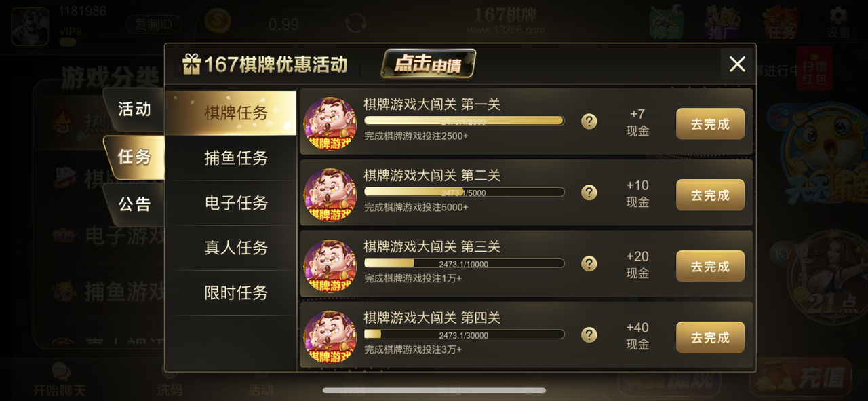Viewport: 868px width, 401px height.
Task: Tap the gold coin balance icon
Action: pos(218,21)
